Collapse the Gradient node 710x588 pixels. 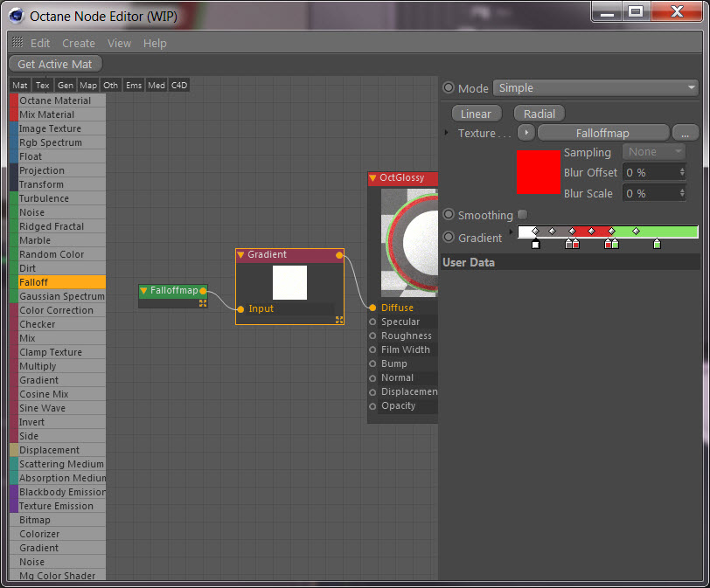click(x=241, y=255)
